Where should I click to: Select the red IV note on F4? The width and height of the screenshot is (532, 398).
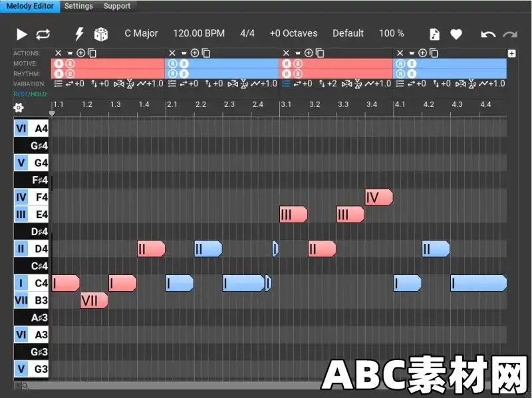[379, 197]
